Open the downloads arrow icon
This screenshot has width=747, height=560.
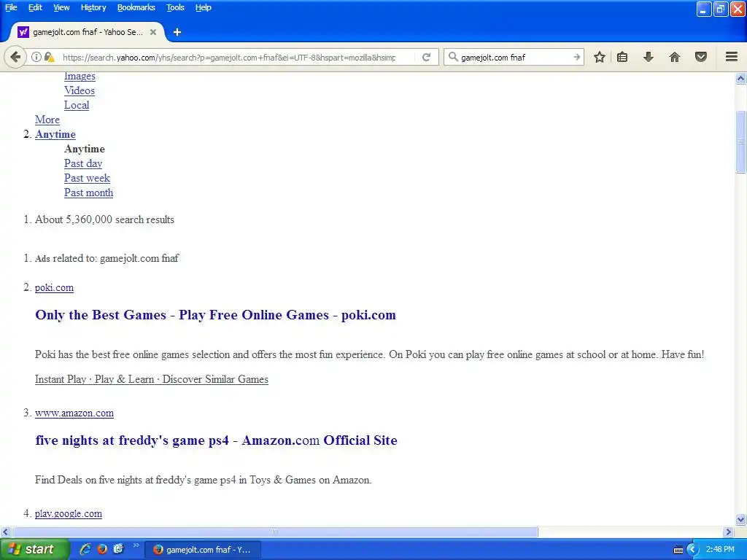tap(649, 57)
